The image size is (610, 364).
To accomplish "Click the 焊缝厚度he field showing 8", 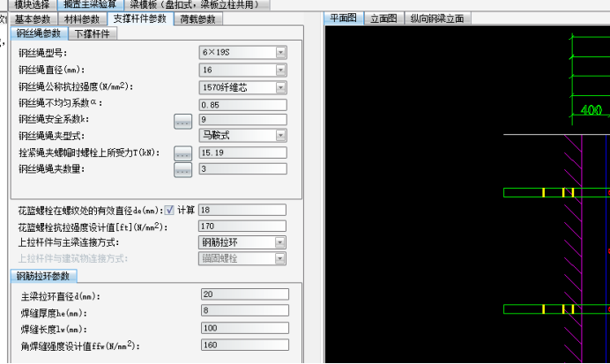I will (x=245, y=310).
